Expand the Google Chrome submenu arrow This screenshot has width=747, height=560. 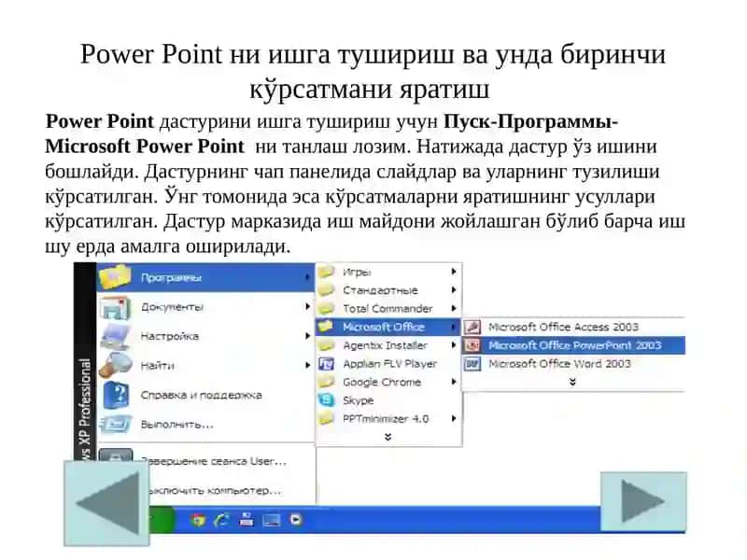pyautogui.click(x=454, y=382)
